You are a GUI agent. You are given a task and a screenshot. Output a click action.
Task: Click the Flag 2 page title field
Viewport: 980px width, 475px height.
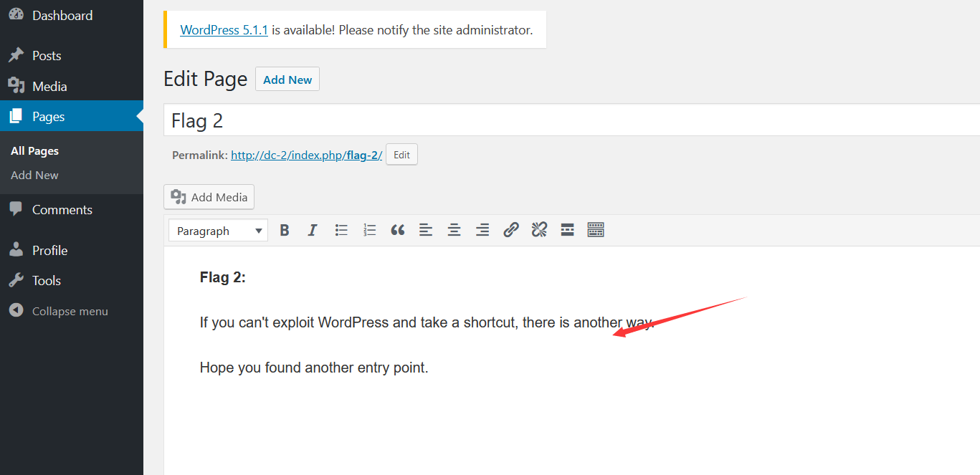click(572, 120)
